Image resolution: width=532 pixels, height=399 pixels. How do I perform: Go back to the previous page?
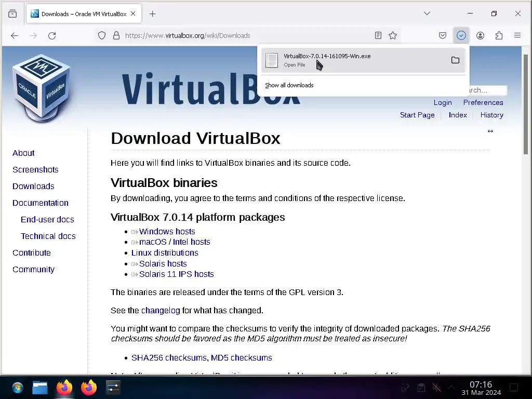click(x=14, y=36)
